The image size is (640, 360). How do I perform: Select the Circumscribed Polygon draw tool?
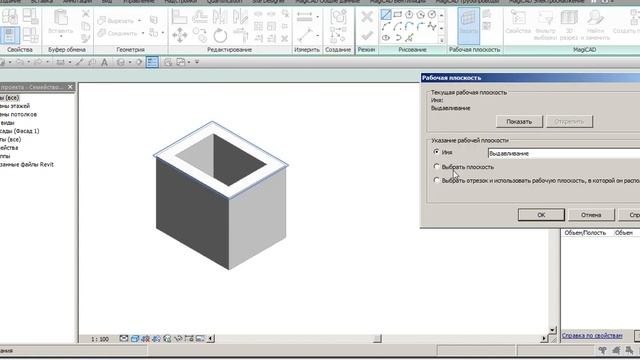(x=420, y=15)
